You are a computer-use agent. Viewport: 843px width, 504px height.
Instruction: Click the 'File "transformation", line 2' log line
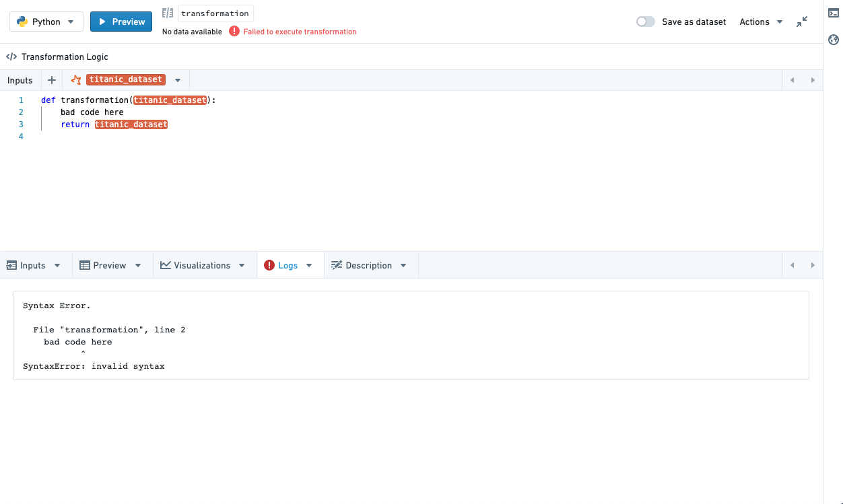109,330
